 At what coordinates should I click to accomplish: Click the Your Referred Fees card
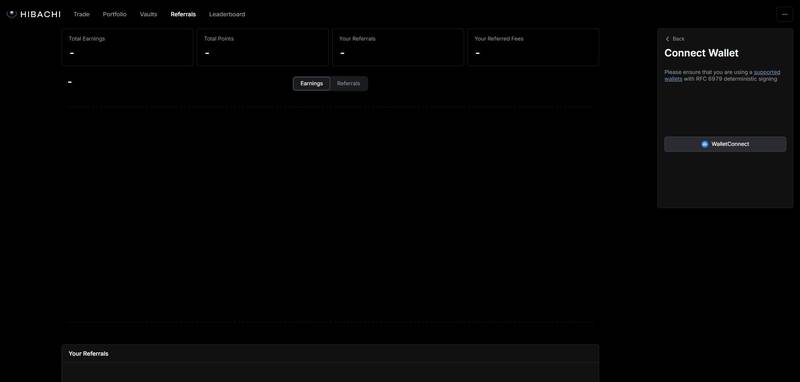pos(533,47)
